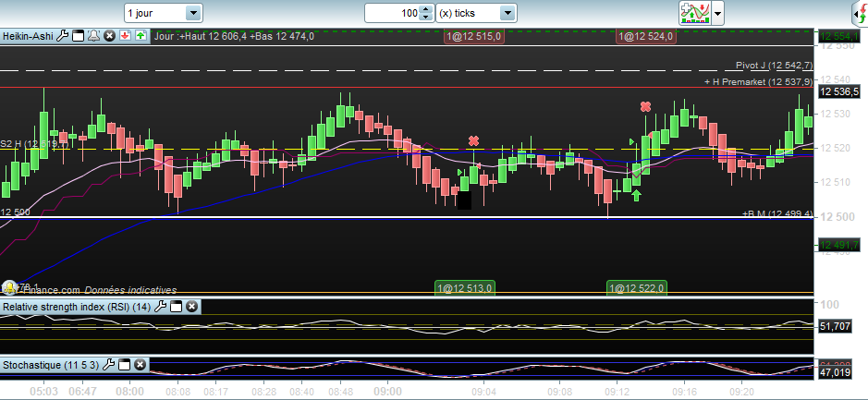868x400 pixels.
Task: Open the alert bell on Heikin-Ashi header
Action: pos(93,36)
